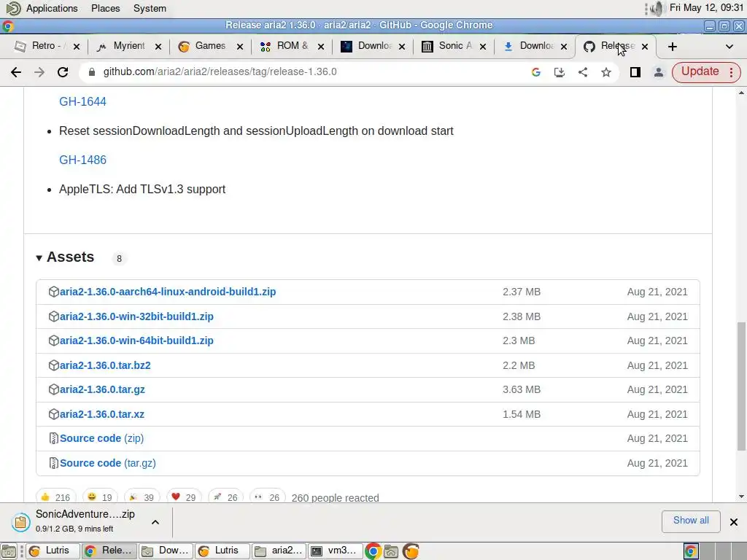Collapse the Assets section
The width and height of the screenshot is (747, 560).
point(65,257)
